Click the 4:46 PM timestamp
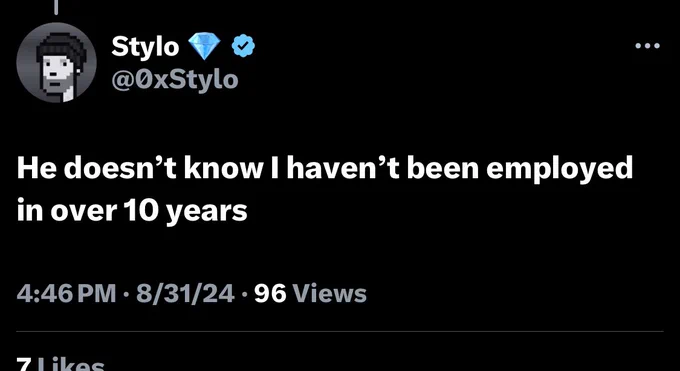The width and height of the screenshot is (680, 371). coord(66,293)
